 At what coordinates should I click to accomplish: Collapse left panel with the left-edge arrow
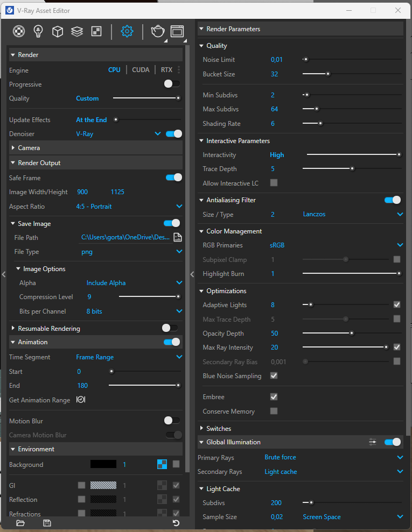(4, 274)
